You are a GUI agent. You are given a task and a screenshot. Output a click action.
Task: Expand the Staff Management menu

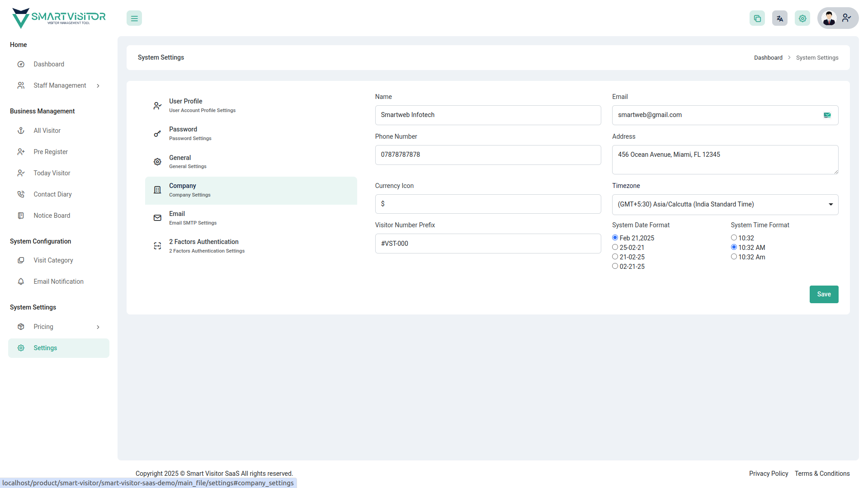click(98, 85)
